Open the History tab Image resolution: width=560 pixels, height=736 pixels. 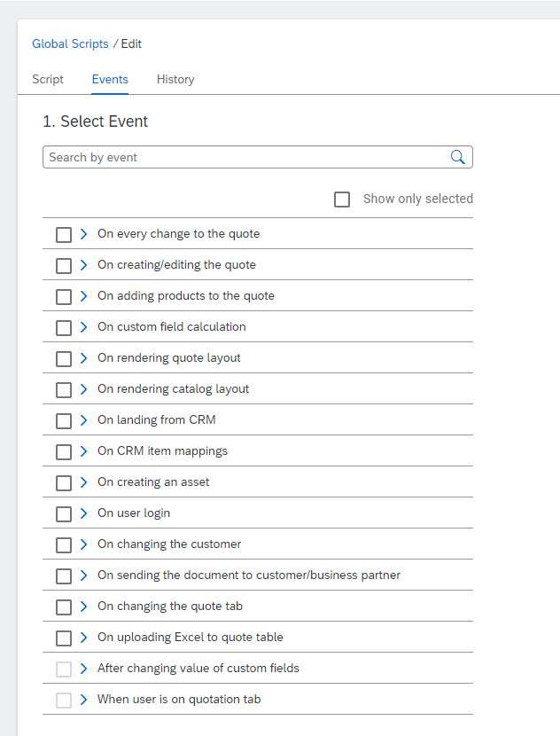[x=175, y=79]
